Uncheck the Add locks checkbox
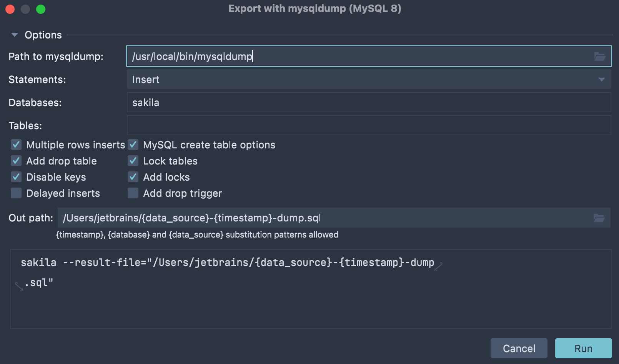 (133, 177)
